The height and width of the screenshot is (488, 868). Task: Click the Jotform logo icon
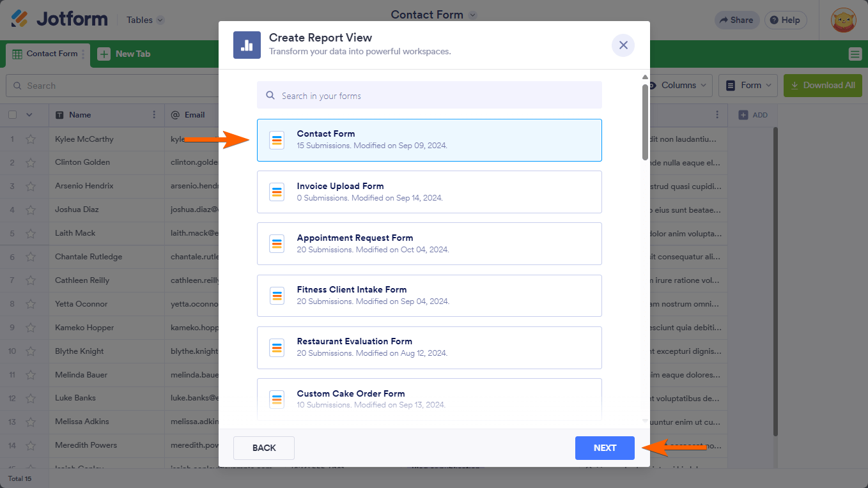coord(20,19)
